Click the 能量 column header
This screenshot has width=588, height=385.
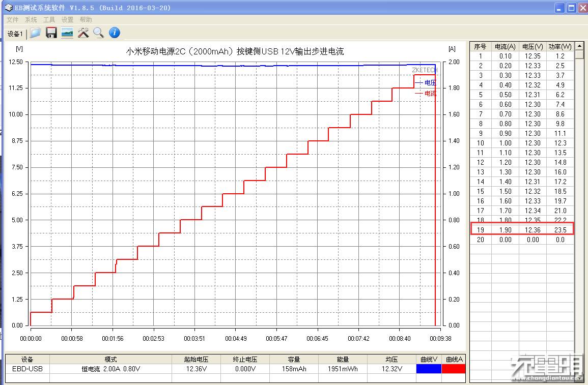(x=343, y=359)
